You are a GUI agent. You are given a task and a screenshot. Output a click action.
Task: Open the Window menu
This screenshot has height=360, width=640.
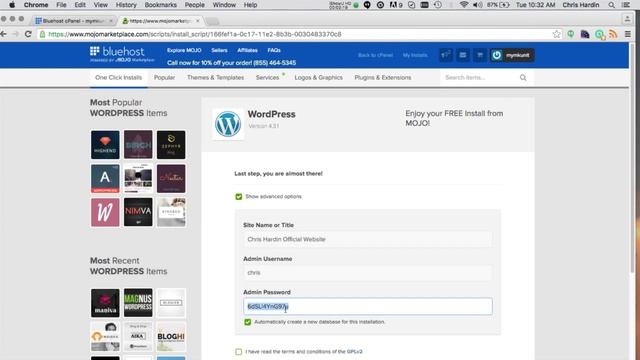tap(224, 5)
